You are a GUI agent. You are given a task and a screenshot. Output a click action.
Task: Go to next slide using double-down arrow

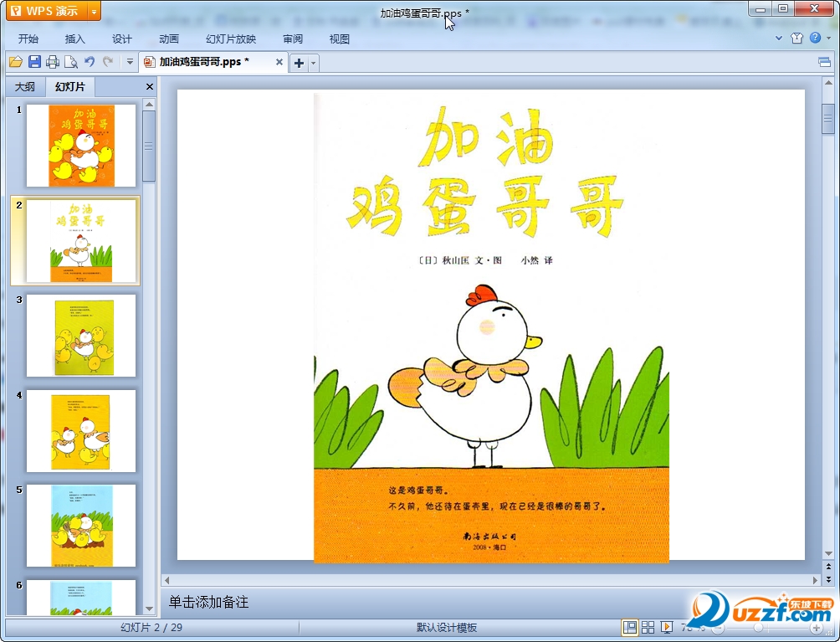(828, 579)
